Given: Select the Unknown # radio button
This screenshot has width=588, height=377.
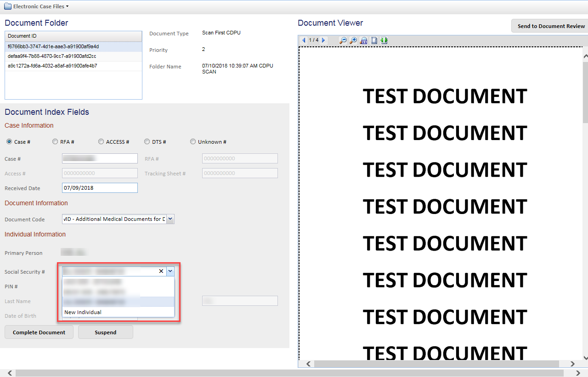Looking at the screenshot, I should (193, 142).
